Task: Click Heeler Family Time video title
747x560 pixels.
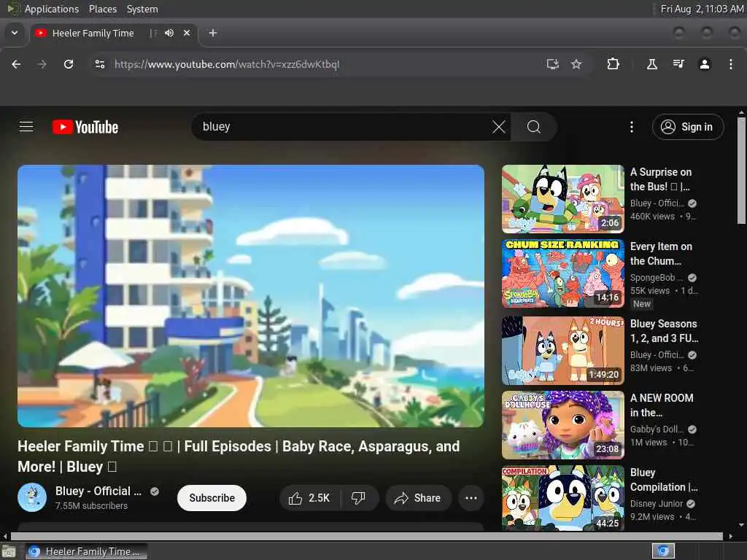Action: click(239, 456)
